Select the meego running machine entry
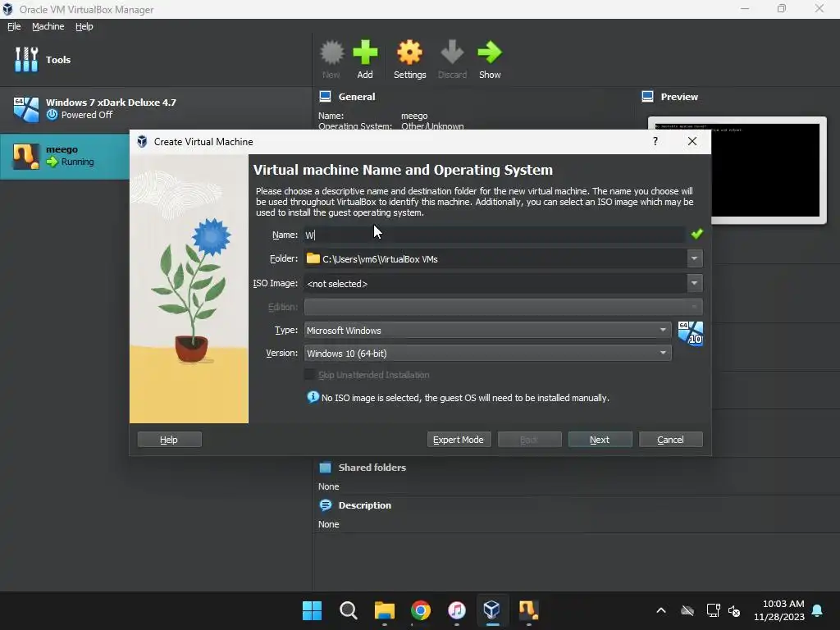 coord(65,156)
